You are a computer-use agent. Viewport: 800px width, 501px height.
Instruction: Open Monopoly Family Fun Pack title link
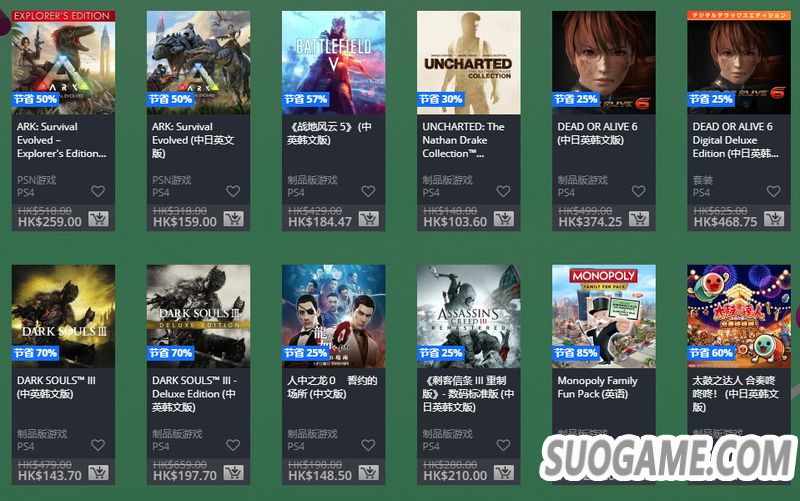tap(597, 387)
